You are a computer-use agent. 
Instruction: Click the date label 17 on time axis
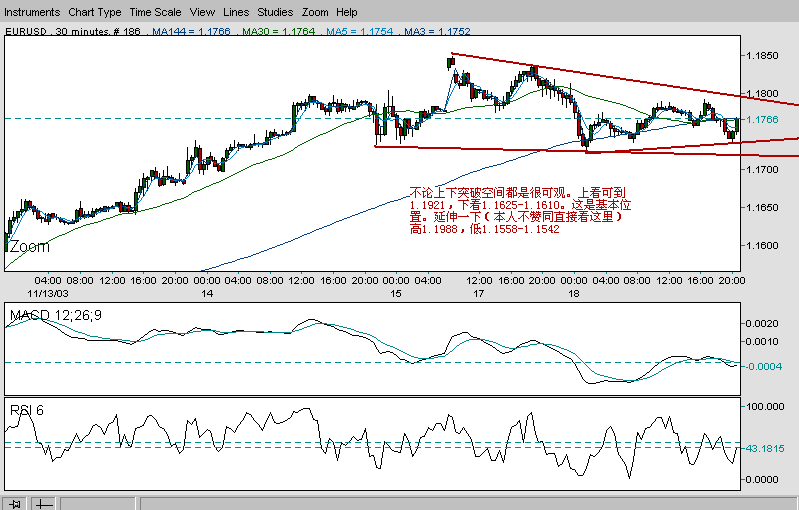[x=478, y=293]
